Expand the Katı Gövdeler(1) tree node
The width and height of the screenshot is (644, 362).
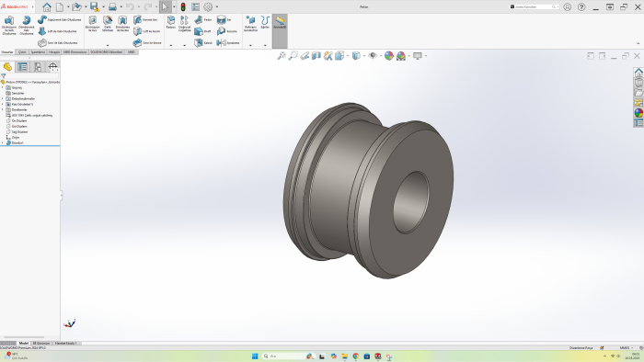(3, 104)
